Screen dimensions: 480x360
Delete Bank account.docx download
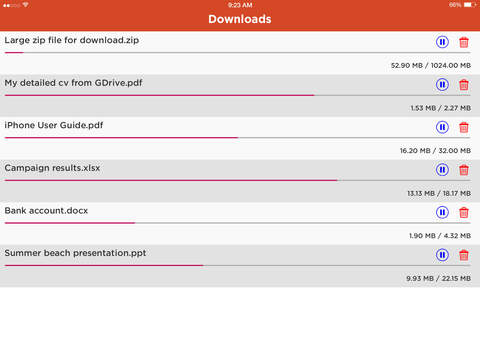(x=464, y=213)
